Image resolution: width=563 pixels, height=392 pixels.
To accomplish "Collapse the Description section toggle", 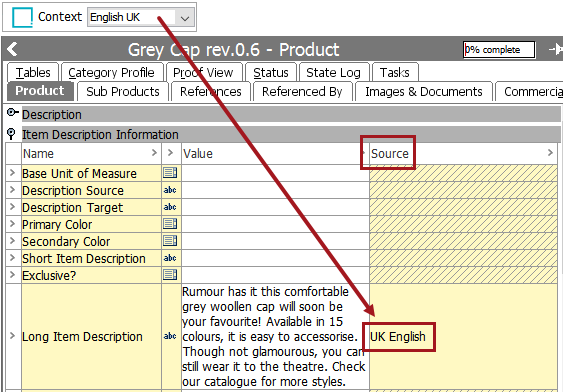I will click(12, 113).
